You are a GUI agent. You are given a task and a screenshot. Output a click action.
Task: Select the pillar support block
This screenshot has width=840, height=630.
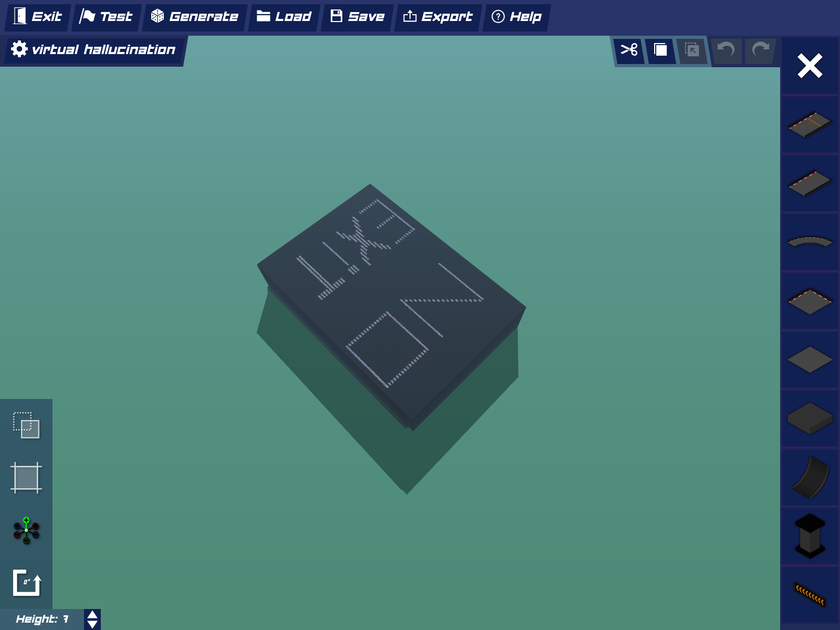pos(810,536)
